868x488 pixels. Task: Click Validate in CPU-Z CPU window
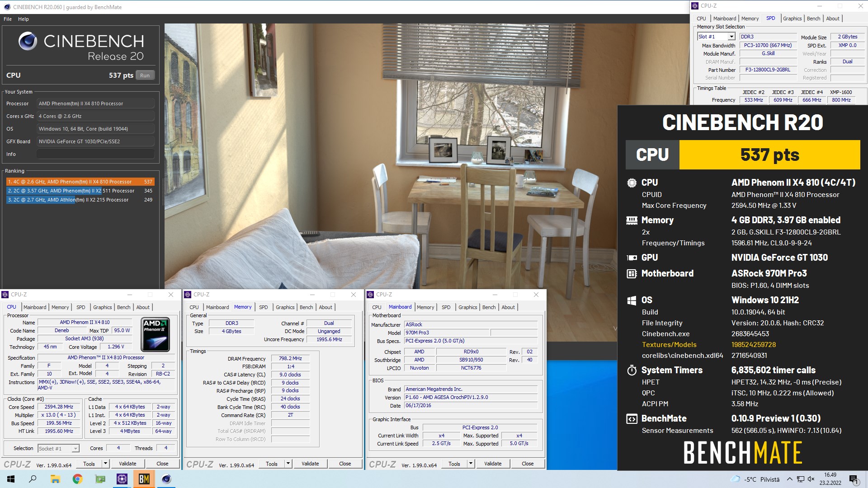pyautogui.click(x=127, y=464)
